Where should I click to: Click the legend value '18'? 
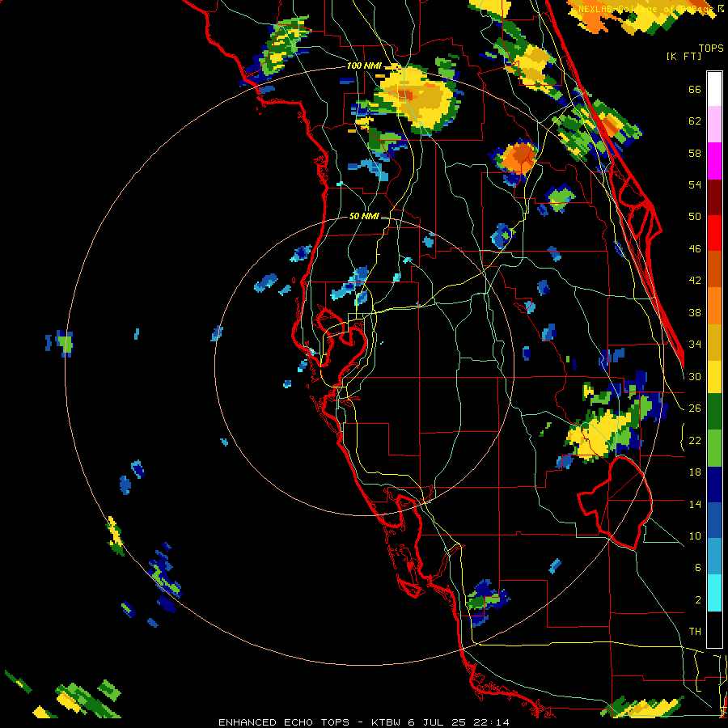click(695, 472)
